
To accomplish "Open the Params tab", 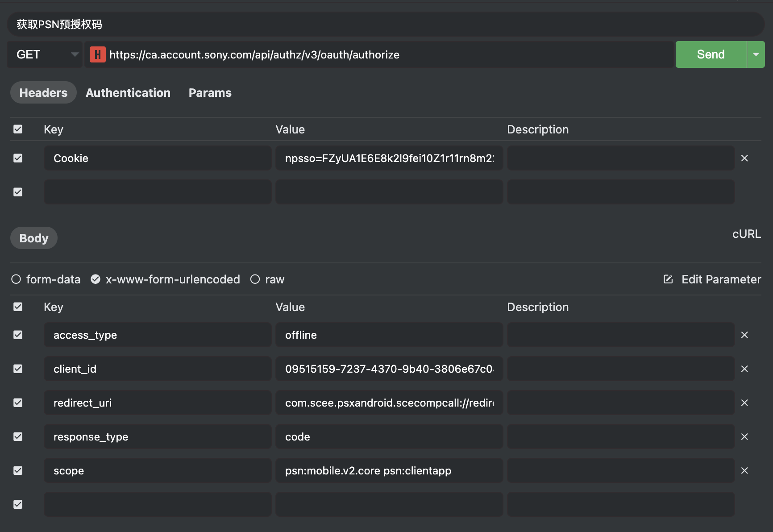I will tap(210, 93).
